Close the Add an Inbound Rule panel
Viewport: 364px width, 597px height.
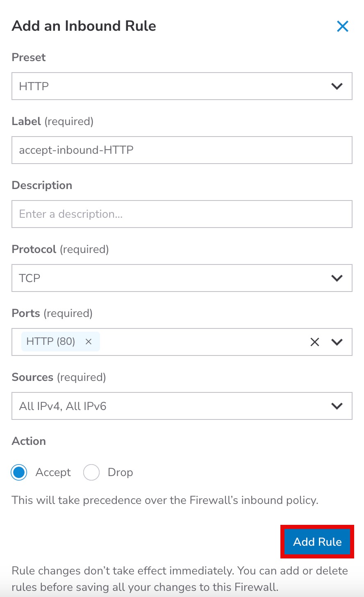click(x=342, y=26)
